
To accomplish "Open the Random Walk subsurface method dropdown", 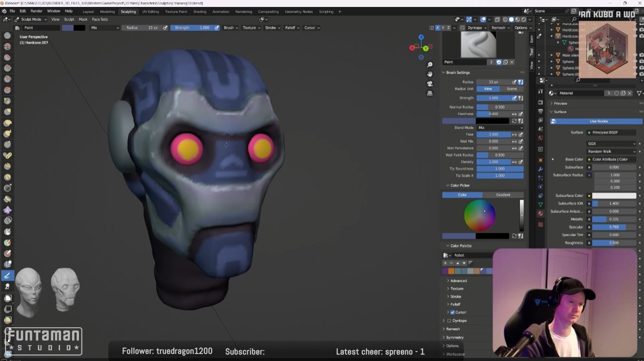I will pos(611,151).
